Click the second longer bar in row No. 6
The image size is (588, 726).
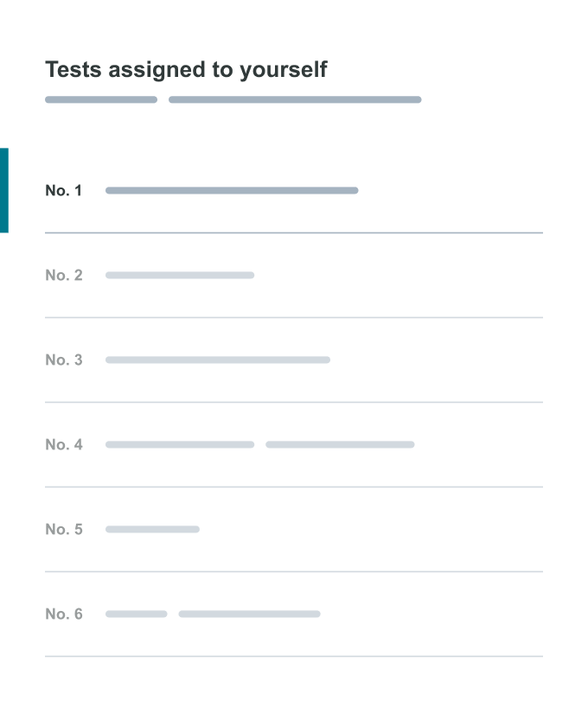pos(249,614)
